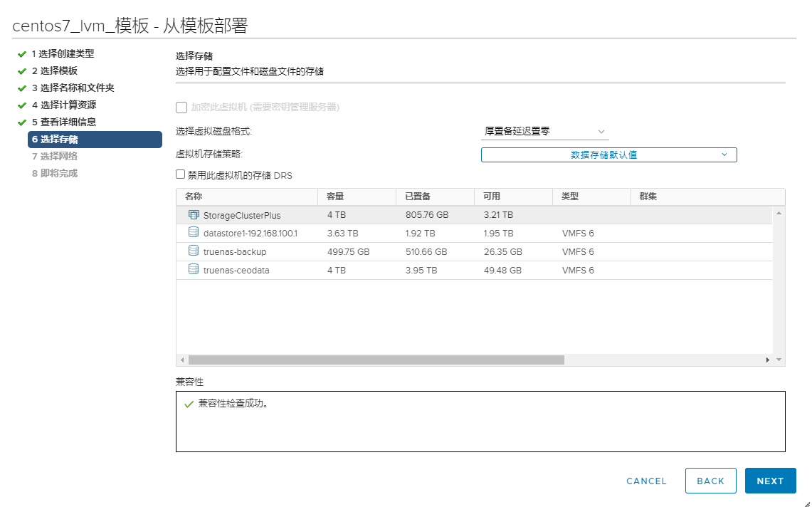Screen dimensions: 812x507
Task: Sort by 名称 column header
Action: tap(247, 197)
